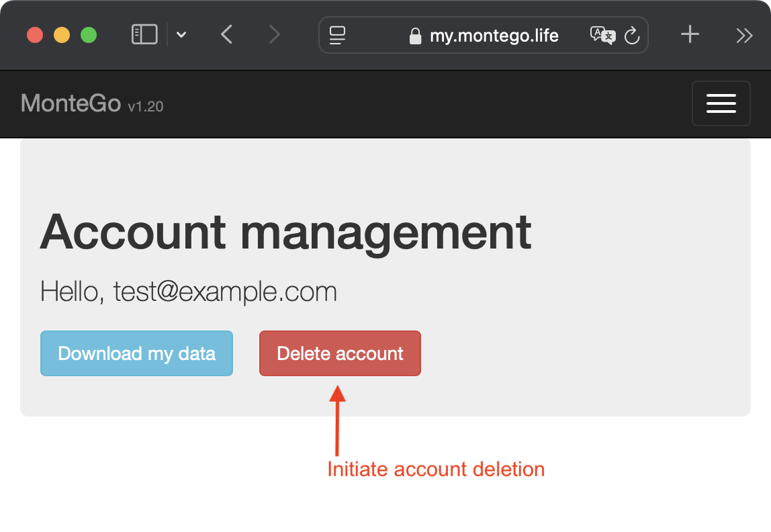
Task: Initiate deletion with Delete account button
Action: pos(340,353)
